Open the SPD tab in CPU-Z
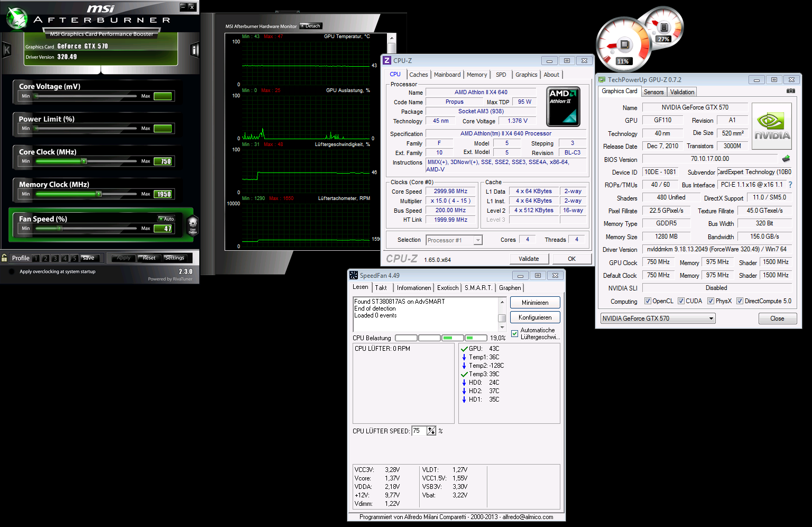 [x=501, y=75]
